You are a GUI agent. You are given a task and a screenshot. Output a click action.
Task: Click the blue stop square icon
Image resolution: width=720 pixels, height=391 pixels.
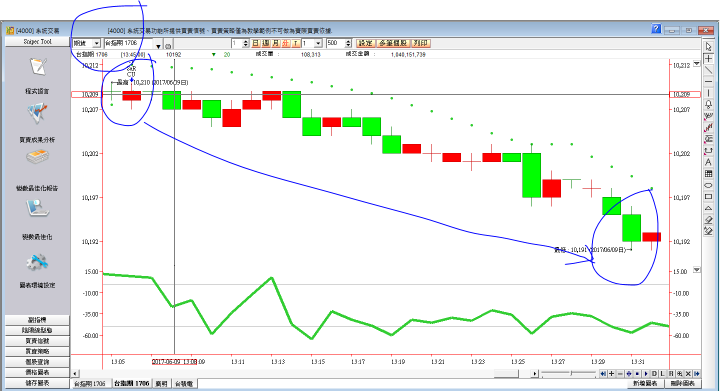pyautogui.click(x=637, y=374)
